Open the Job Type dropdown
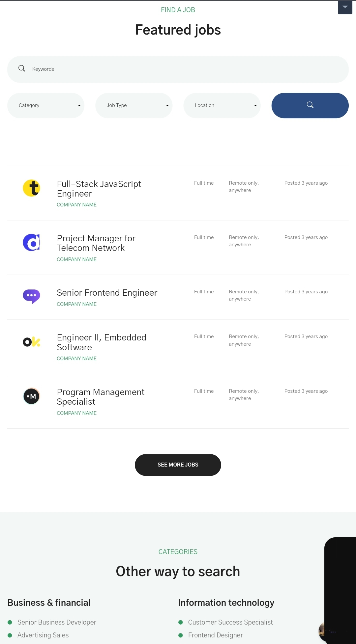 (134, 105)
